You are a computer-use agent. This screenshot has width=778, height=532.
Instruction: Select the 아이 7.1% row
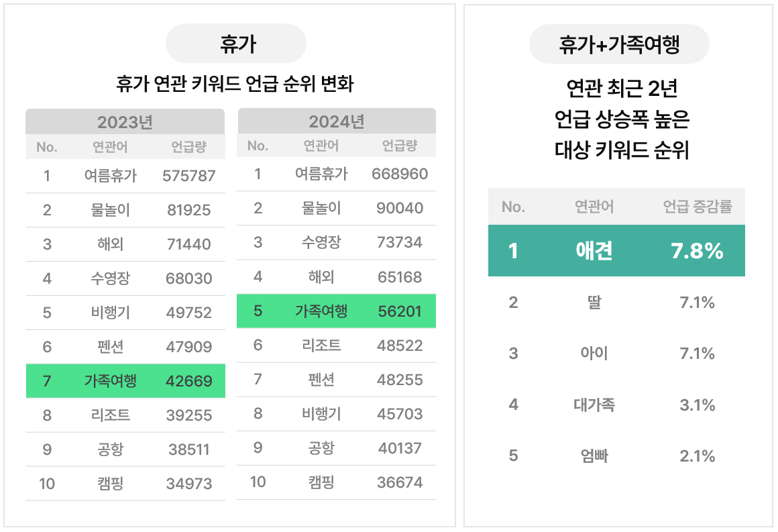tap(617, 354)
